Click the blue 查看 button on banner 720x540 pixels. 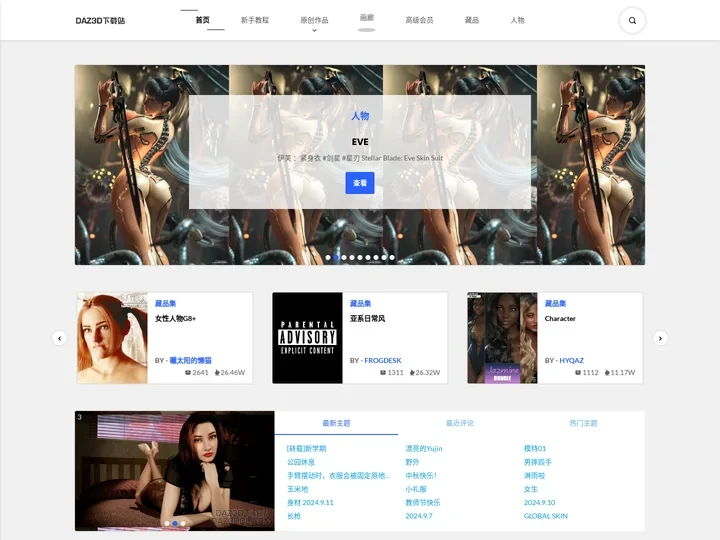click(x=360, y=183)
